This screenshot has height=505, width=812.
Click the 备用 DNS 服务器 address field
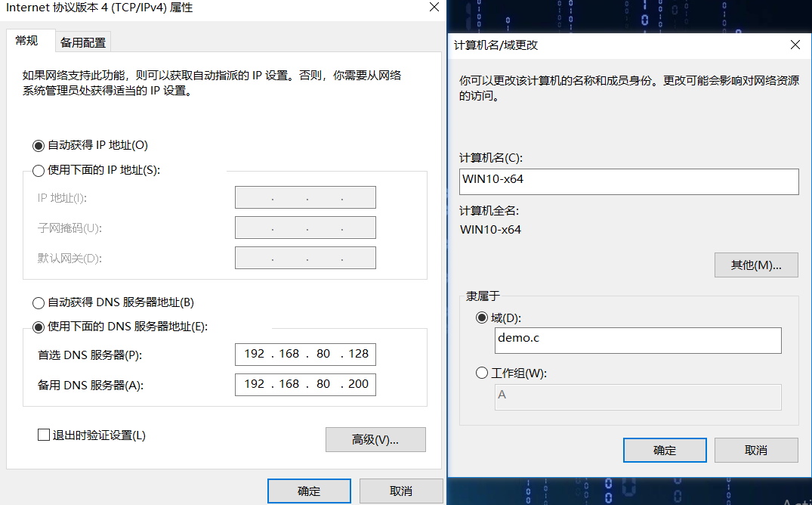305,385
